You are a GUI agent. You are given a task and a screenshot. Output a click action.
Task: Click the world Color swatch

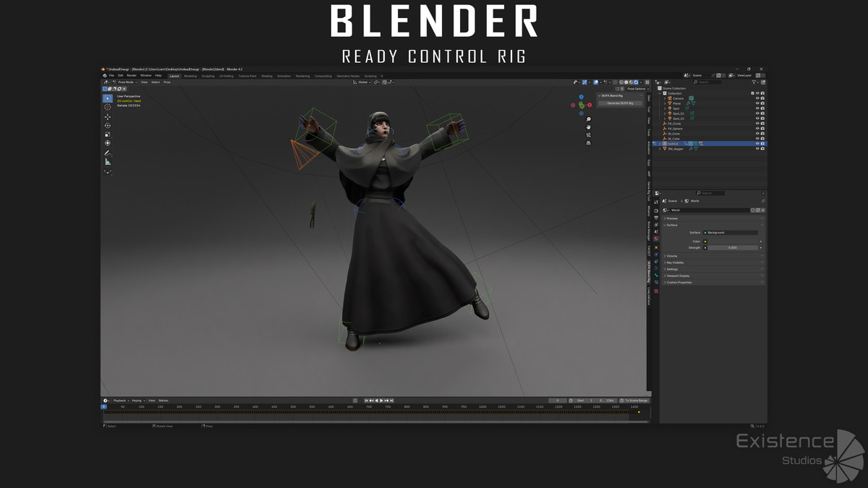(x=731, y=241)
